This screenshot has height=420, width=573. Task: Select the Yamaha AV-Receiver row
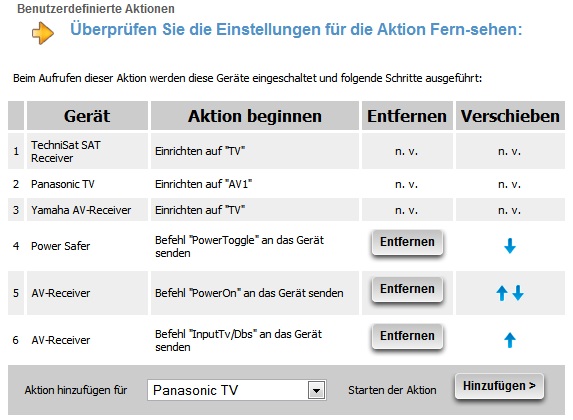pyautogui.click(x=286, y=210)
